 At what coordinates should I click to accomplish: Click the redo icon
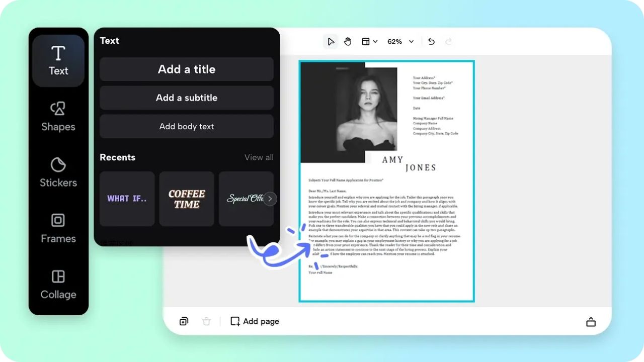448,41
